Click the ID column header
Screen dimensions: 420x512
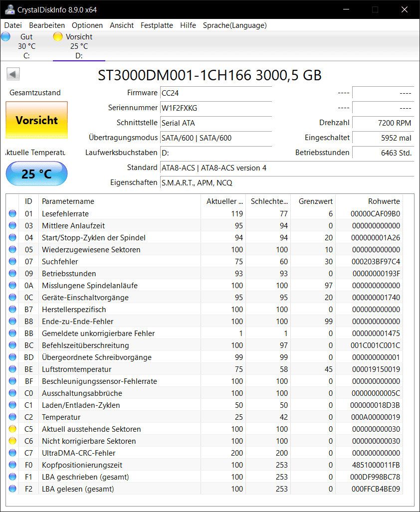[x=29, y=201]
